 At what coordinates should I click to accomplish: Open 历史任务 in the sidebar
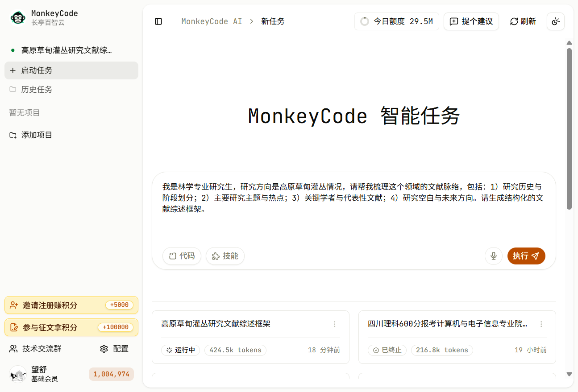[71, 90]
